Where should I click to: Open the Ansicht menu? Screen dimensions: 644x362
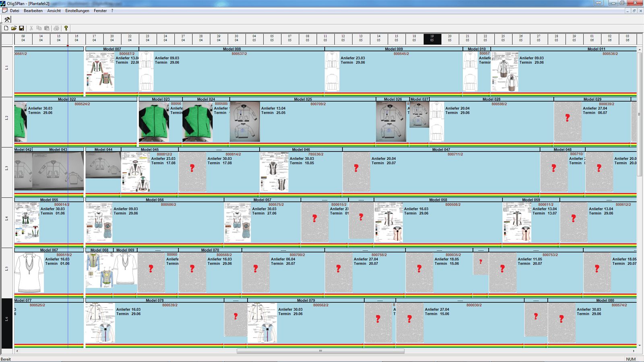click(54, 11)
